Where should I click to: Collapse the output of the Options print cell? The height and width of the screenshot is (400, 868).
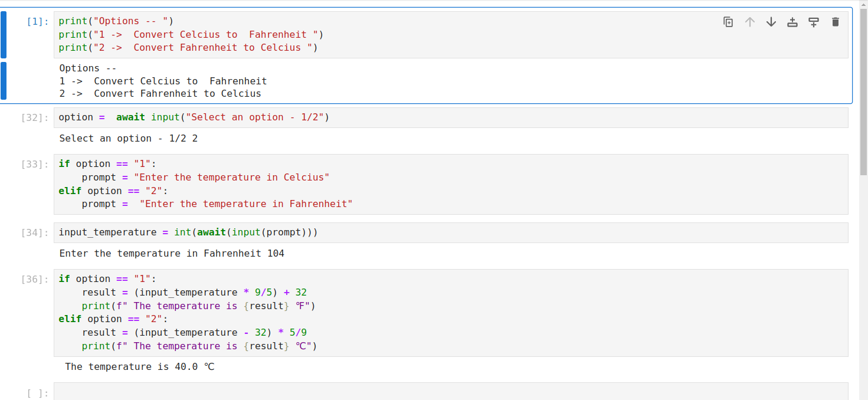click(x=5, y=80)
